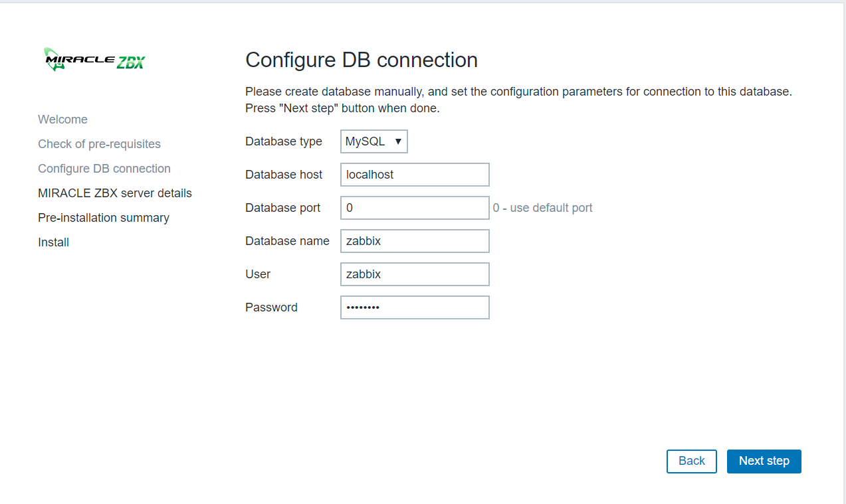Click Configure DB connection sidebar step

(104, 169)
